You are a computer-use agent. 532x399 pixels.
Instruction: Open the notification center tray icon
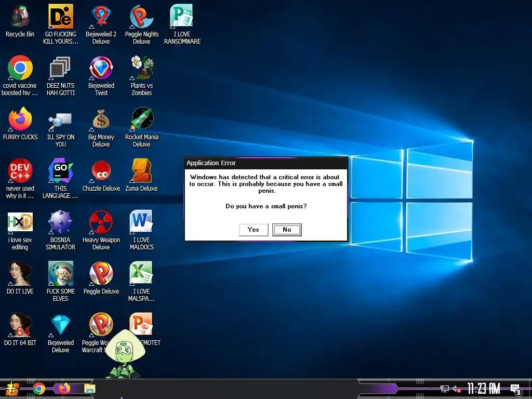pos(516,390)
